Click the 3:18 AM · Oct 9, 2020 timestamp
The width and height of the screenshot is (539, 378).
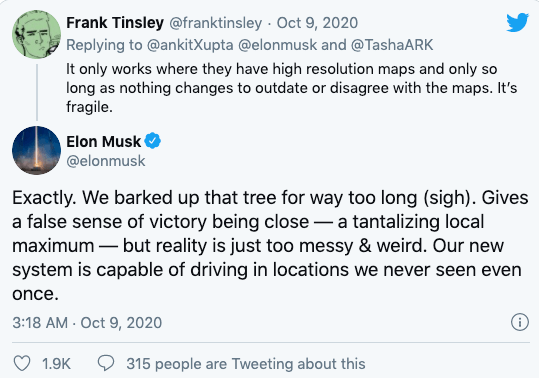[x=87, y=323]
